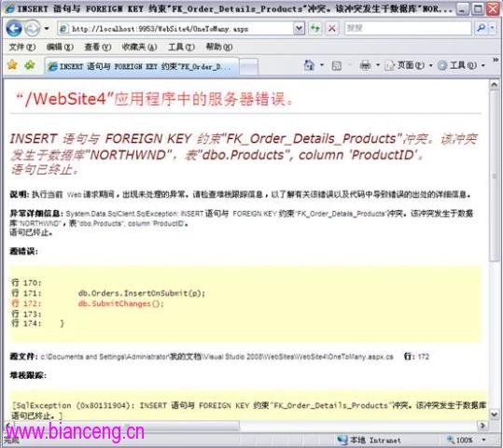Open the 查看(V) menu

coord(97,48)
